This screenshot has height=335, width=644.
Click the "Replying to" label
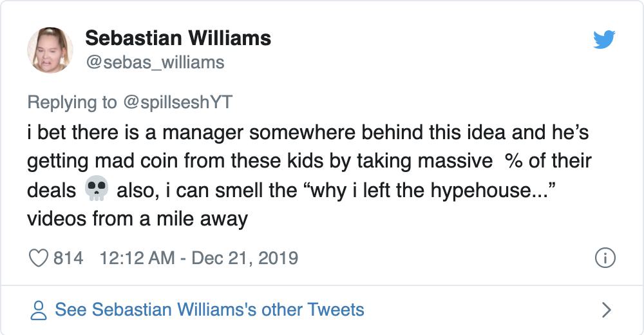click(71, 102)
